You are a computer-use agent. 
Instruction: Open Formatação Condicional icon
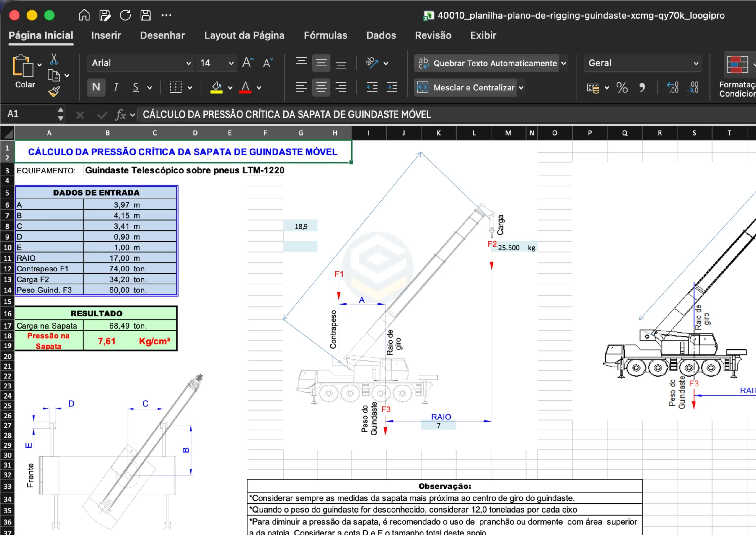pos(737,65)
